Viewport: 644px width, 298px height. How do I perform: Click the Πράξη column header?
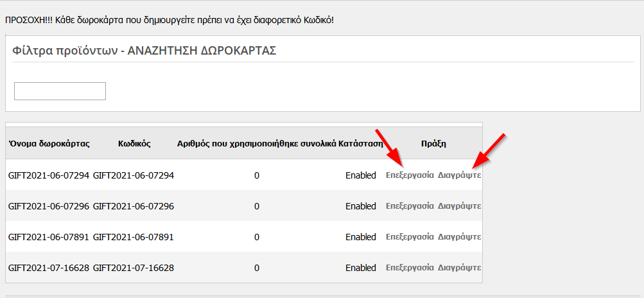tap(433, 144)
